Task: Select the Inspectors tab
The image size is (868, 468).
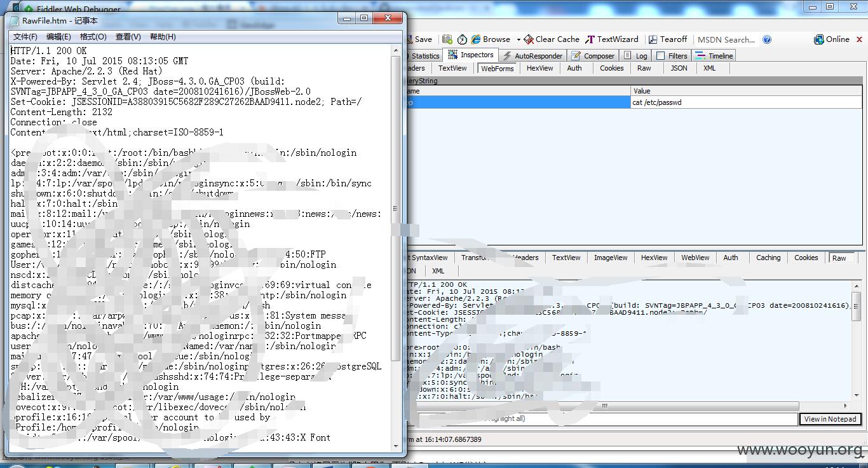Action: point(471,55)
